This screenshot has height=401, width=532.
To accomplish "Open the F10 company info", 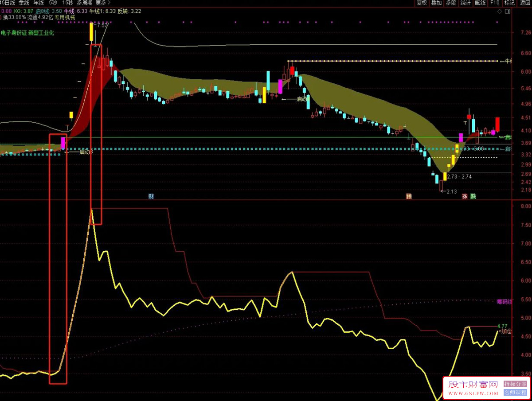I will pos(495,3).
